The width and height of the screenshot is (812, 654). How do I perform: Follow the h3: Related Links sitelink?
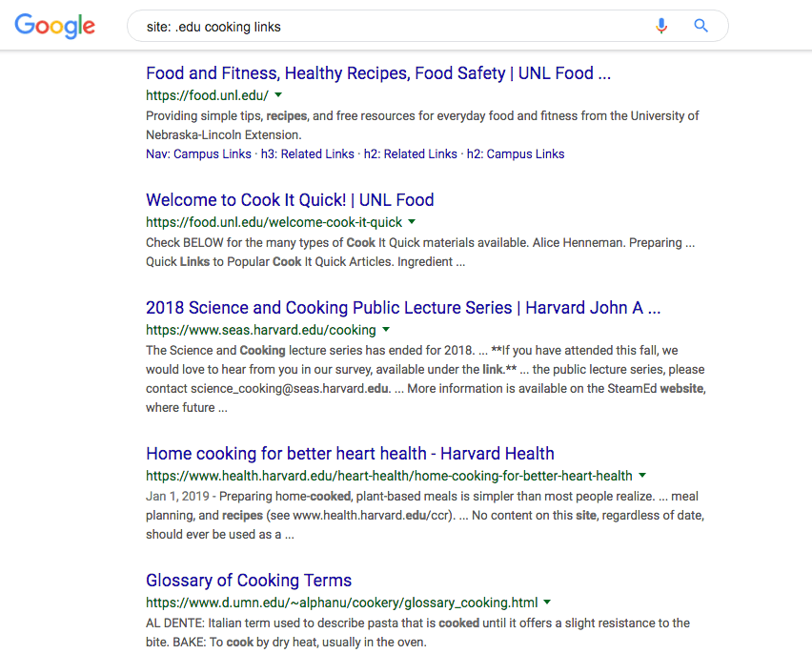tap(308, 153)
